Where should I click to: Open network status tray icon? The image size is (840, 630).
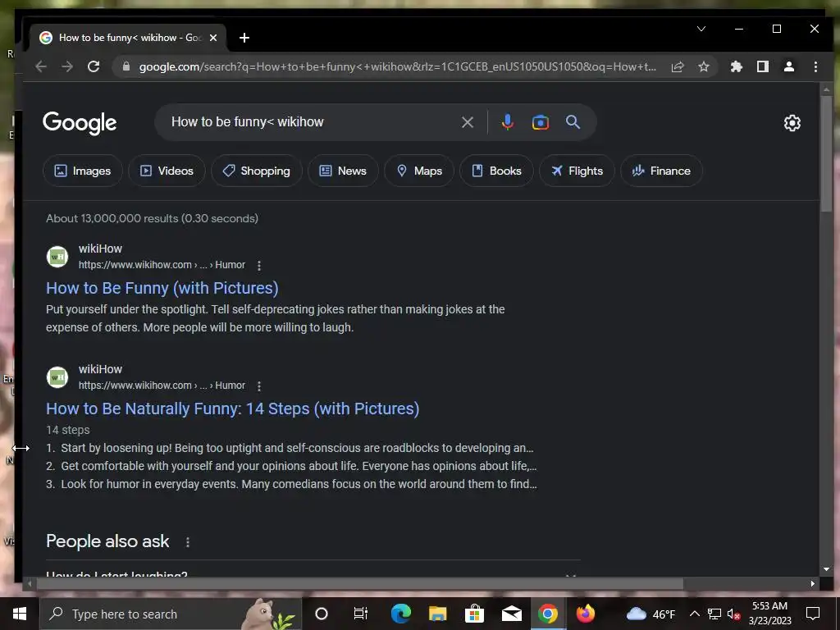(714, 614)
